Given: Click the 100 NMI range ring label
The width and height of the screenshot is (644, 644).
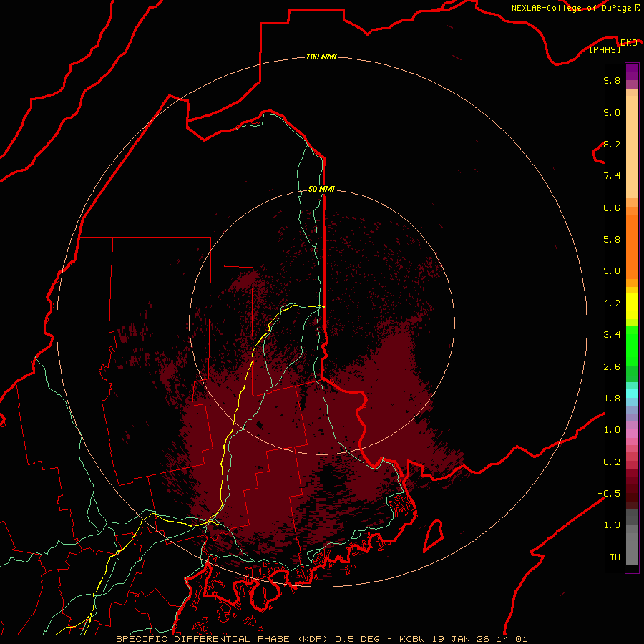Looking at the screenshot, I should click(x=321, y=57).
